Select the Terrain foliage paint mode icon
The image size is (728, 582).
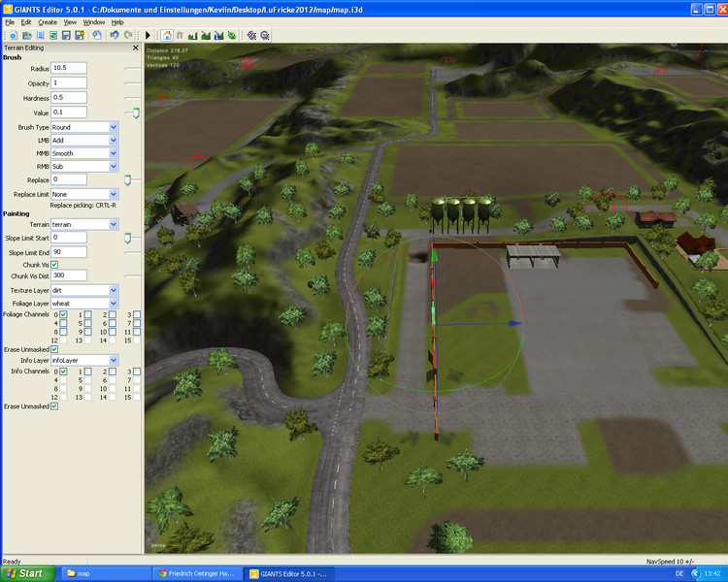pyautogui.click(x=232, y=35)
